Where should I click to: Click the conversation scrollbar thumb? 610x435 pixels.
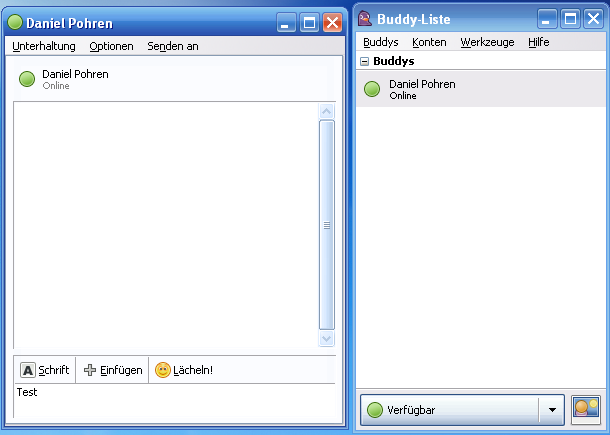click(327, 225)
